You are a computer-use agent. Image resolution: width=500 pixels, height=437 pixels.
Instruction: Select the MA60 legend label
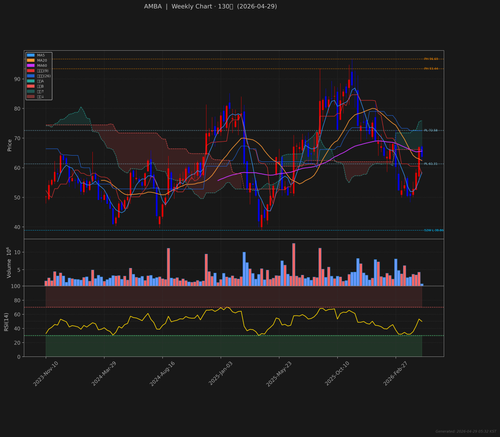pyautogui.click(x=42, y=65)
